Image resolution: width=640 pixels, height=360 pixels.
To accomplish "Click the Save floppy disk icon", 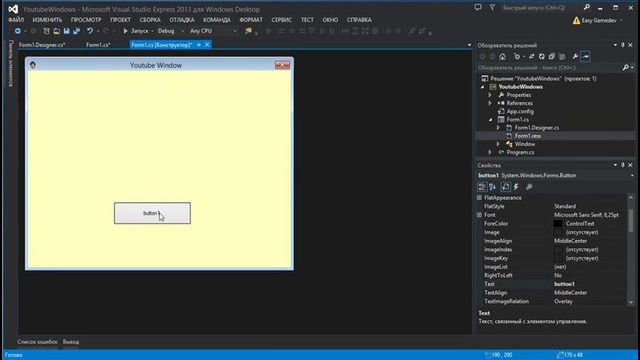I will (66, 31).
